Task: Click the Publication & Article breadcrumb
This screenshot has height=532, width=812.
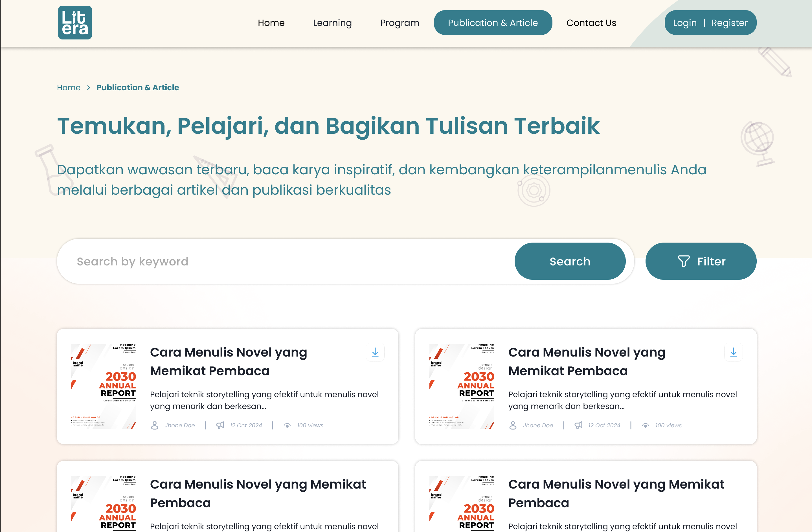Action: click(137, 87)
